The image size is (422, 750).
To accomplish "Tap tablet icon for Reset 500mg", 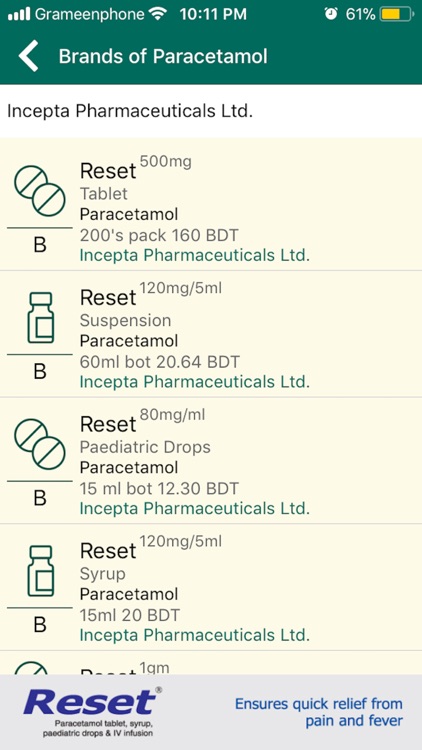I will 40,191.
